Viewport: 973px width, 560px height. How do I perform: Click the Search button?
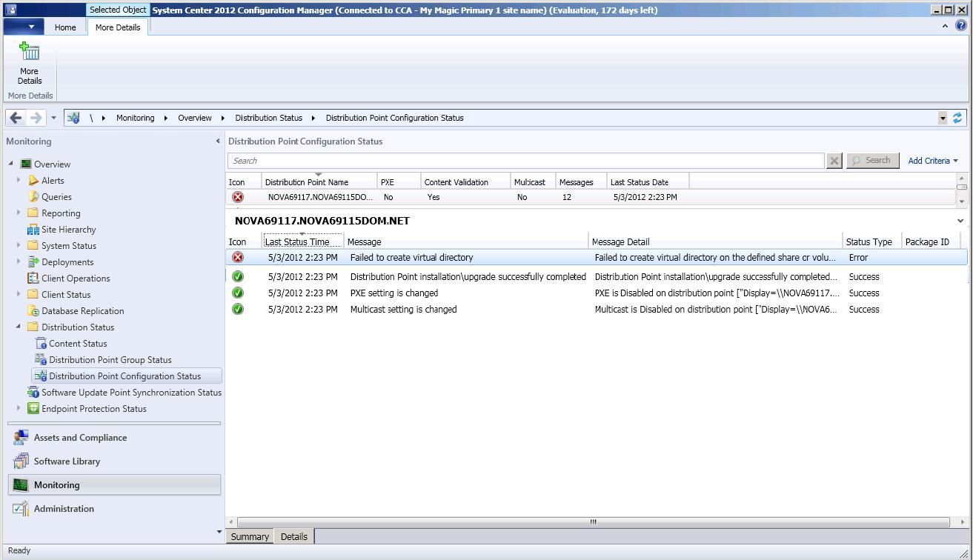coord(872,160)
